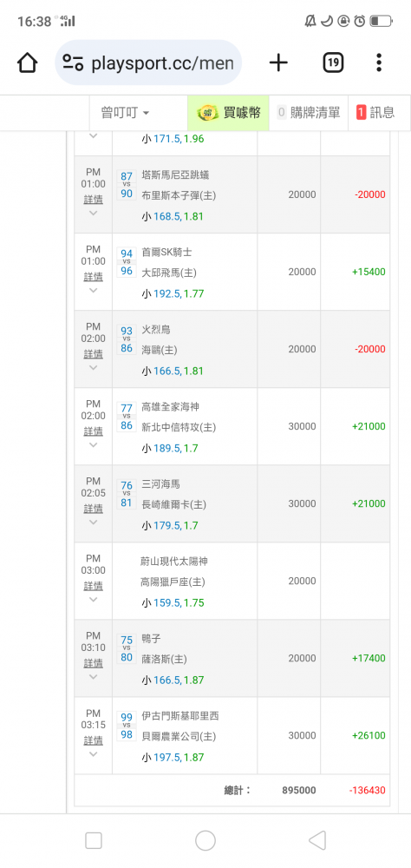Open 詳情 link for 首爾SK騎士 game
This screenshot has width=411, height=868.
coord(93,276)
